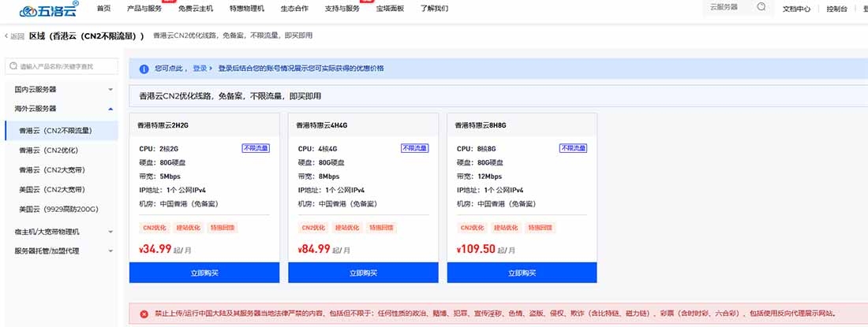Open the 宝塔面板 menu item

point(391,9)
